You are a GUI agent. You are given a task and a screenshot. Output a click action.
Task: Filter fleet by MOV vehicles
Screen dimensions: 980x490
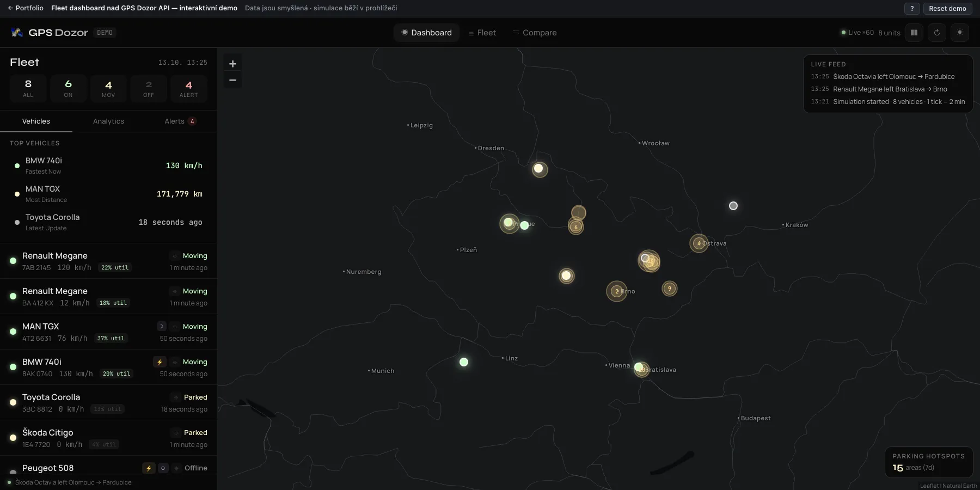pyautogui.click(x=108, y=88)
